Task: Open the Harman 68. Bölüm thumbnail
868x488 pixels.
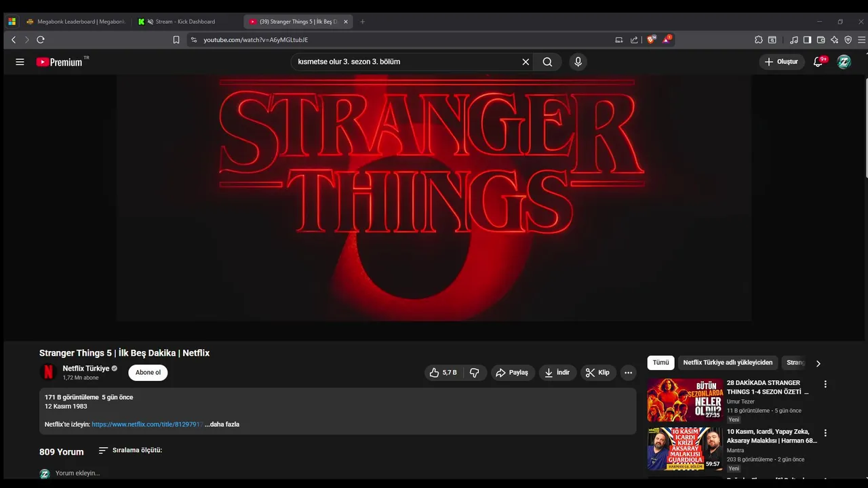Action: [685, 449]
